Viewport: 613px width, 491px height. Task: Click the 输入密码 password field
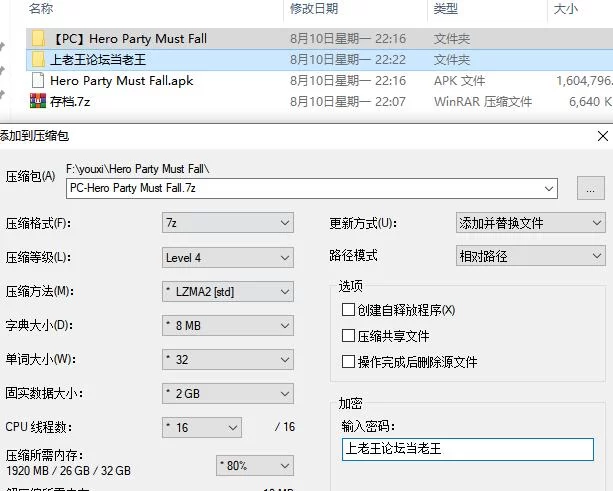(x=468, y=449)
